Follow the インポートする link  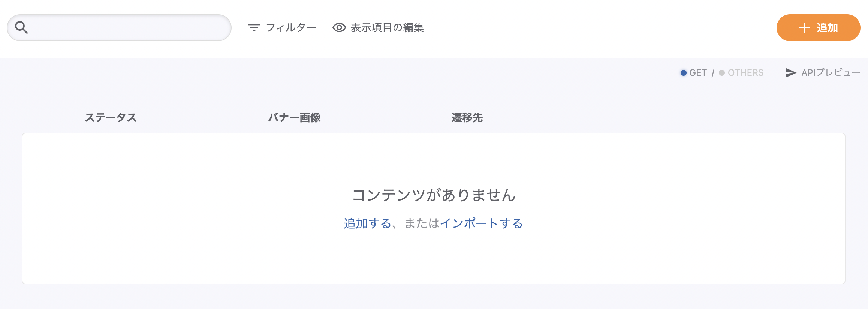coord(481,223)
